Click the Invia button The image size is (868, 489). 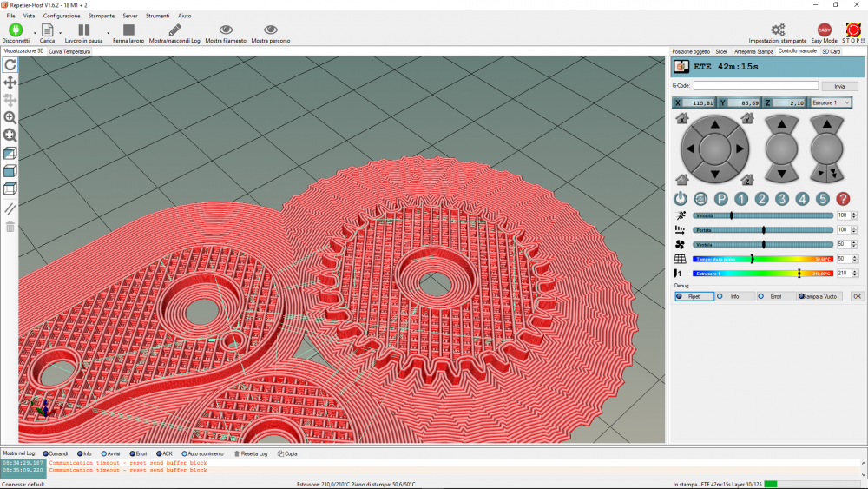pyautogui.click(x=839, y=86)
